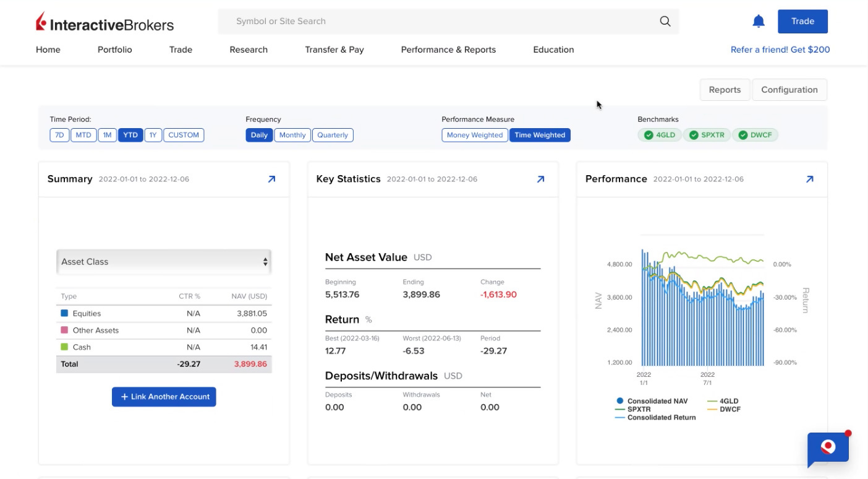Click the Link Another Account button

tap(163, 397)
